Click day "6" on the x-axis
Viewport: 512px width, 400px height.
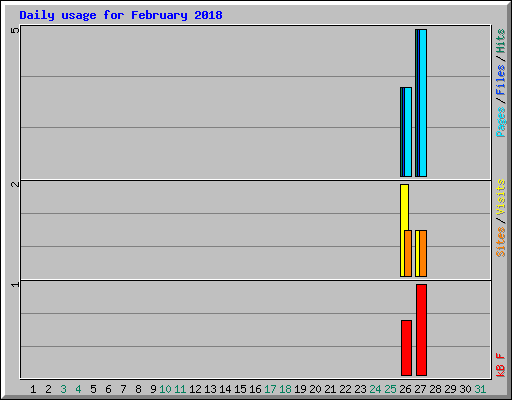(x=108, y=389)
